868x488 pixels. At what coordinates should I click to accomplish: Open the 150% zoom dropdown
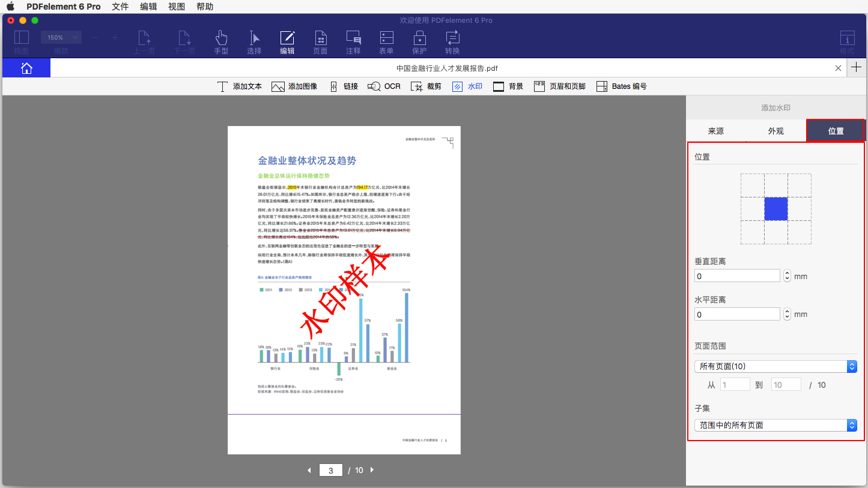[61, 38]
